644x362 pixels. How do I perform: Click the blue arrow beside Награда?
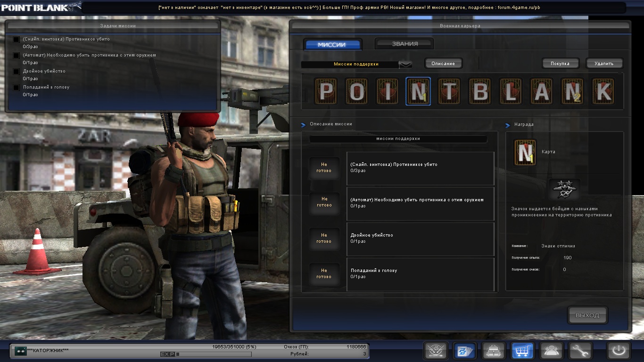pyautogui.click(x=508, y=125)
